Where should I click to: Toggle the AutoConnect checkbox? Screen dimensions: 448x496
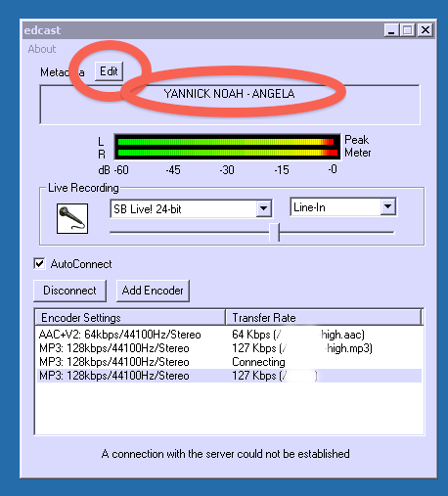tap(39, 263)
